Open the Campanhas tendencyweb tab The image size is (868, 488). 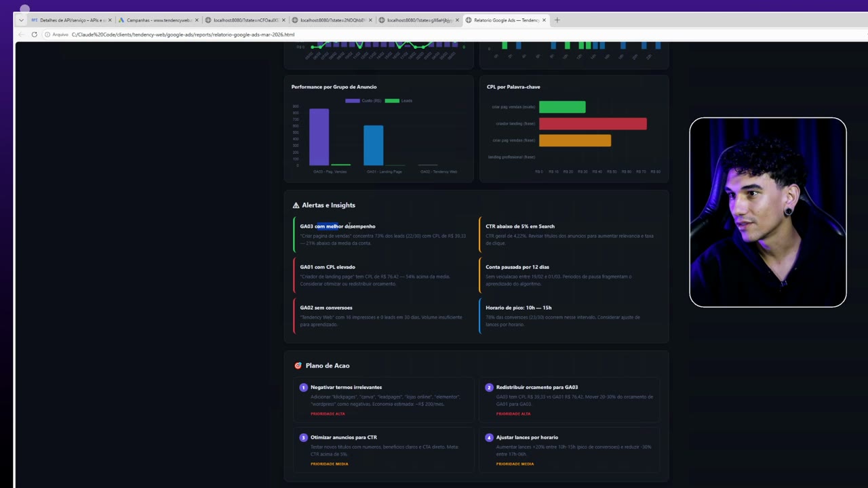(159, 20)
